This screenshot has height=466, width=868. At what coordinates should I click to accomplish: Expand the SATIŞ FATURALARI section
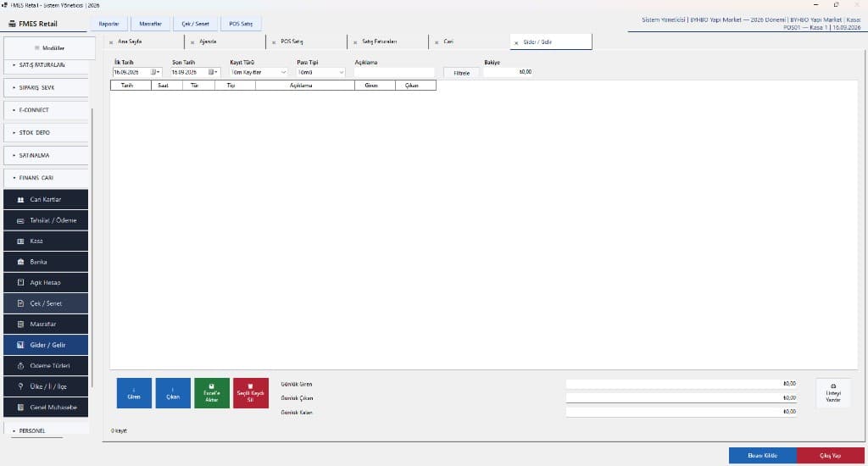point(46,64)
